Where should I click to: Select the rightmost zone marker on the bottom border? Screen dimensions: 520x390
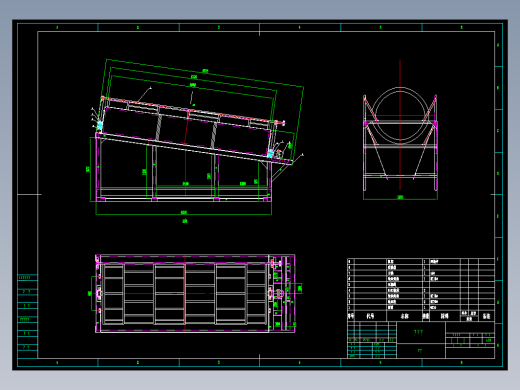click(462, 362)
